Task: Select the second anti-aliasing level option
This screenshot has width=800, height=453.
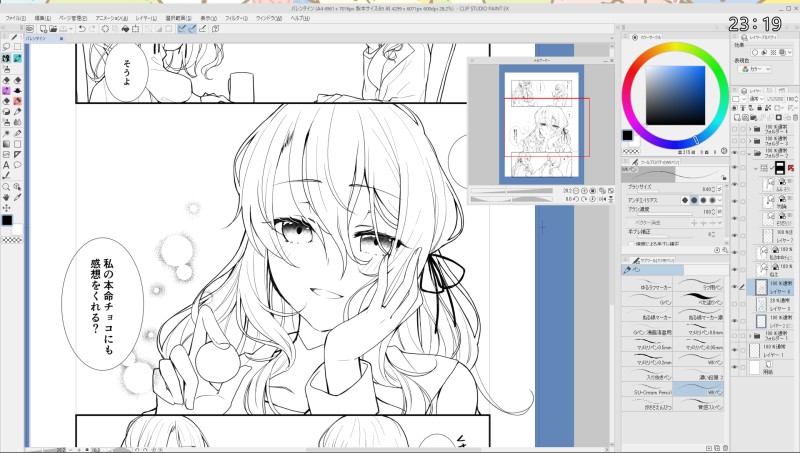Action: (x=694, y=200)
